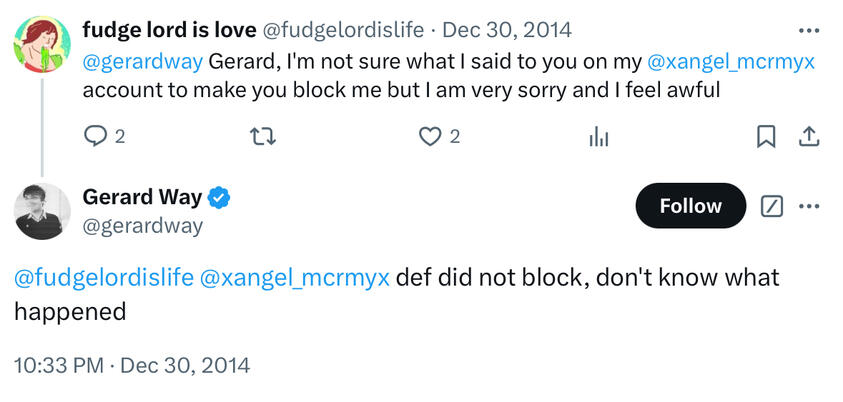Click the Gerard Way display name
This screenshot has height=402, width=843.
(142, 197)
